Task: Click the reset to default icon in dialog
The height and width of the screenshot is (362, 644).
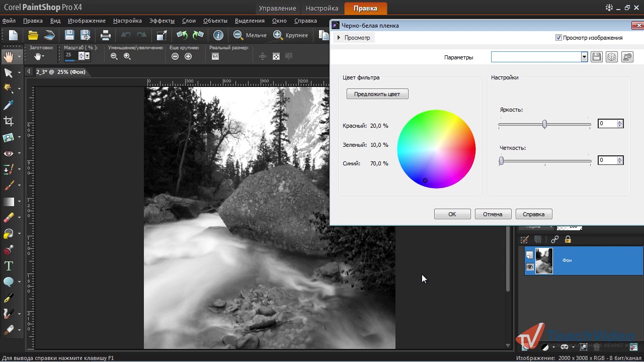Action: 627,57
